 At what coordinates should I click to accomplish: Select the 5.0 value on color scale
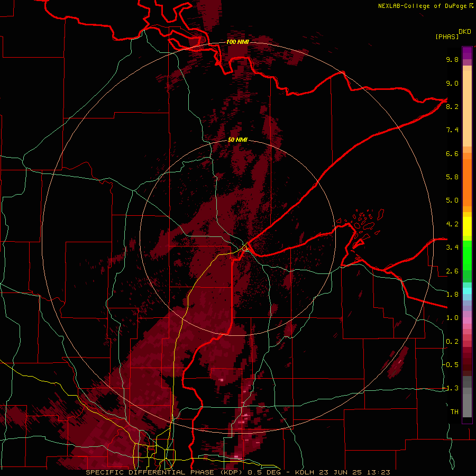(x=452, y=200)
